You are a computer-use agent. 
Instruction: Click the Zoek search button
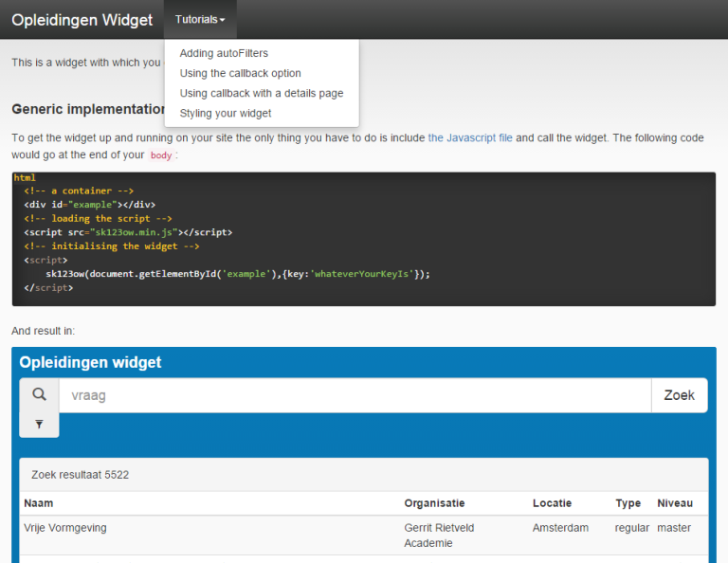point(680,395)
